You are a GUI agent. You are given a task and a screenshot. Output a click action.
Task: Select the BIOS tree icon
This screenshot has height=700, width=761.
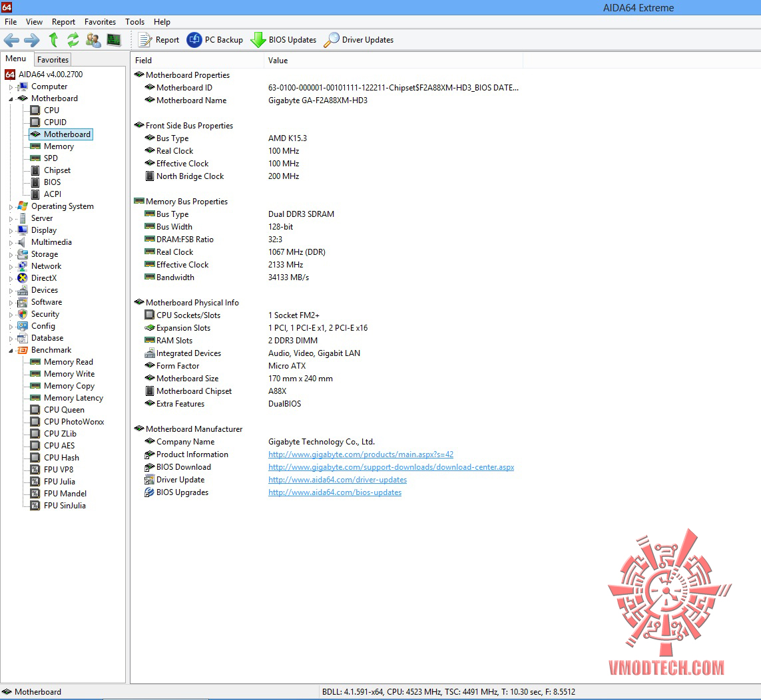click(35, 182)
